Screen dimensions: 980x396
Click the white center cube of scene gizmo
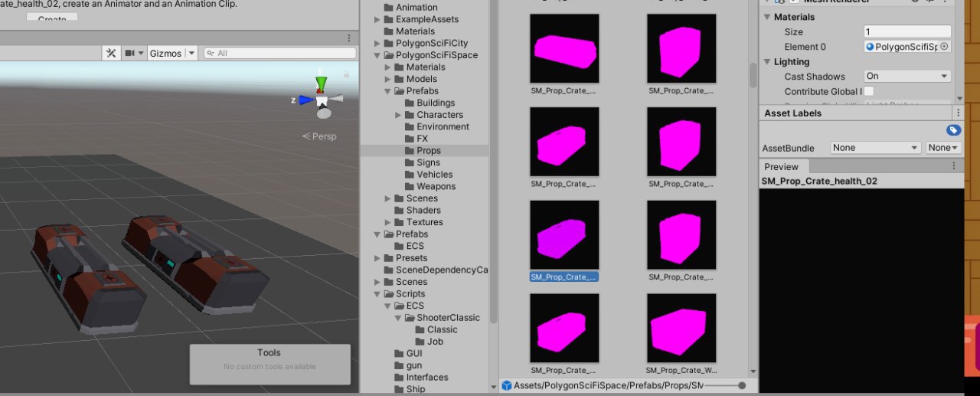(322, 100)
